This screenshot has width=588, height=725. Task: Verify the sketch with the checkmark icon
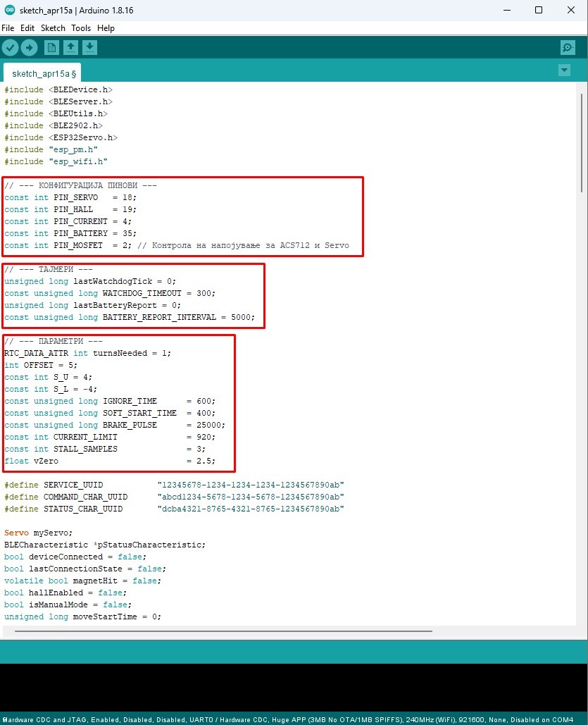(x=9, y=47)
